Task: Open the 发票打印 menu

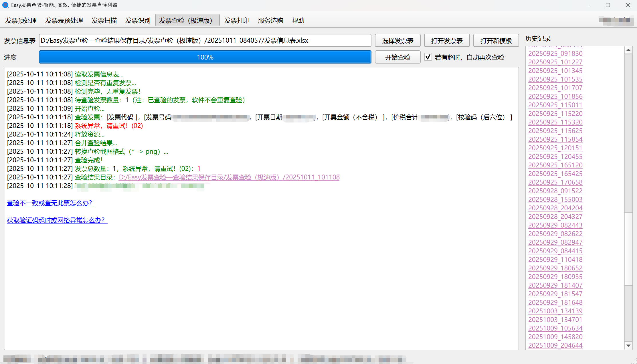Action: click(x=237, y=20)
